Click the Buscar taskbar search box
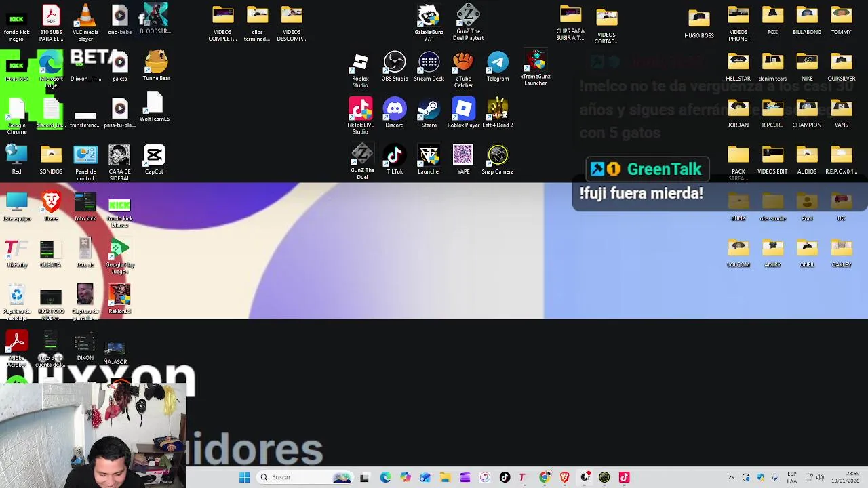Image resolution: width=868 pixels, height=488 pixels. click(305, 477)
